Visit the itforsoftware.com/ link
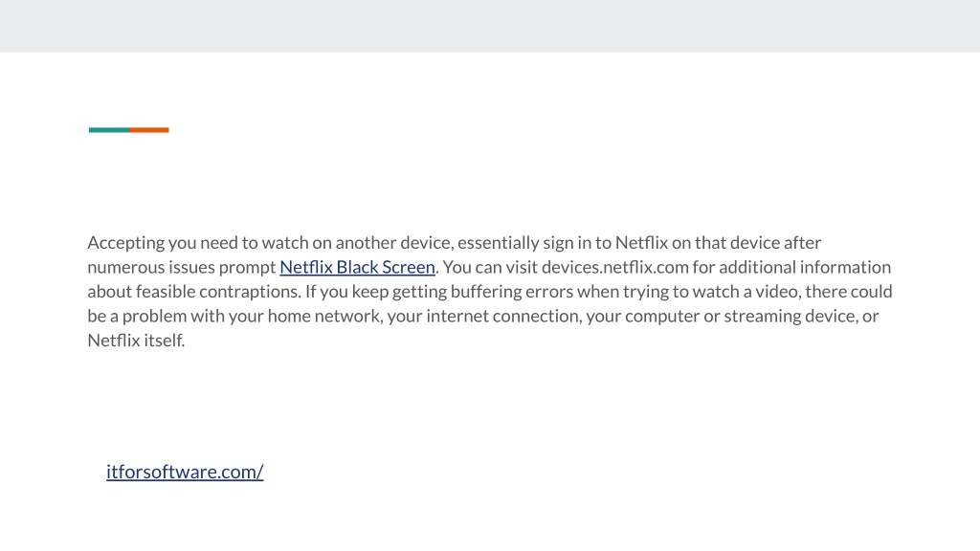Viewport: 980px width, 551px height. coord(185,471)
